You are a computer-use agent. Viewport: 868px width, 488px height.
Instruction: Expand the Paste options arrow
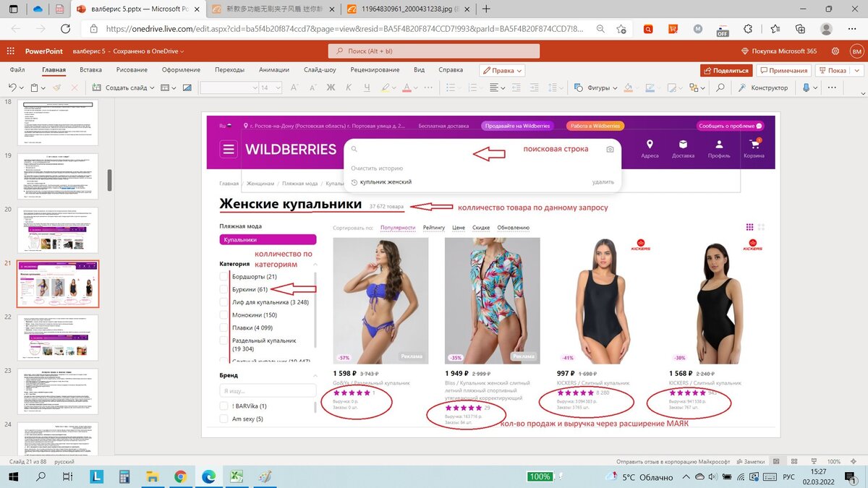point(44,87)
